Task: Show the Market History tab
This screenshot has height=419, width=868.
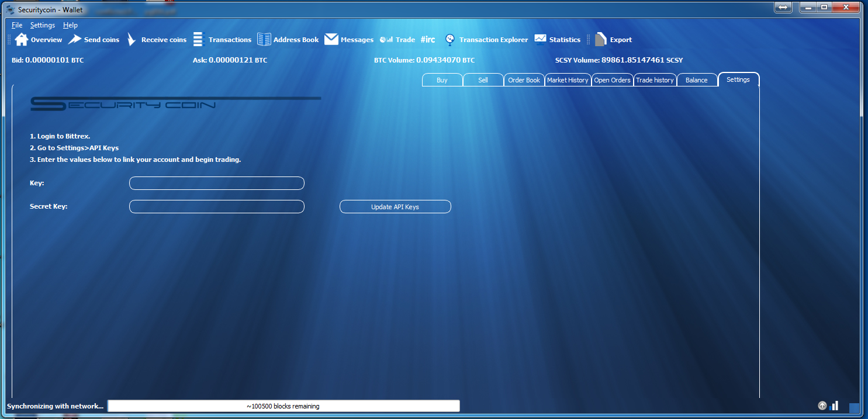Action: [x=568, y=80]
